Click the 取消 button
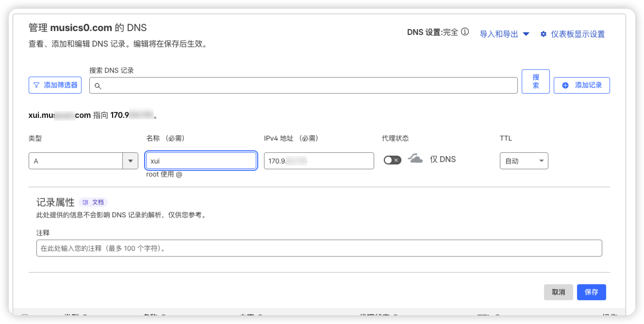This screenshot has width=644, height=324. [x=558, y=292]
